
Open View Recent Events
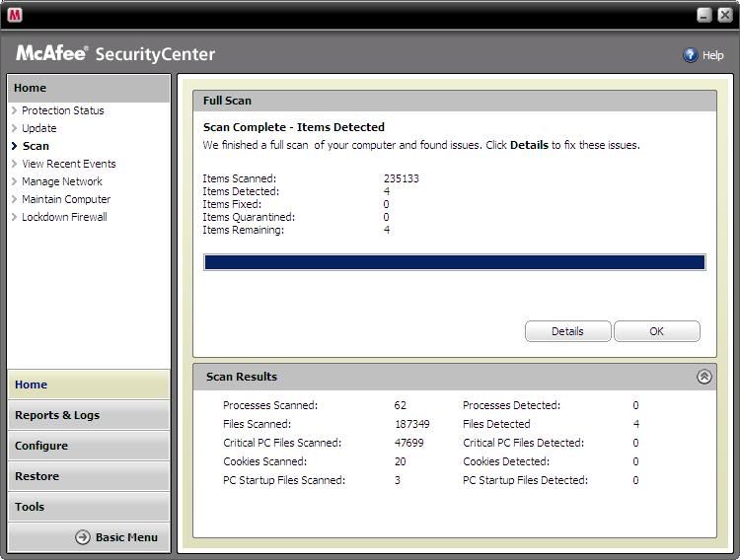[x=69, y=164]
